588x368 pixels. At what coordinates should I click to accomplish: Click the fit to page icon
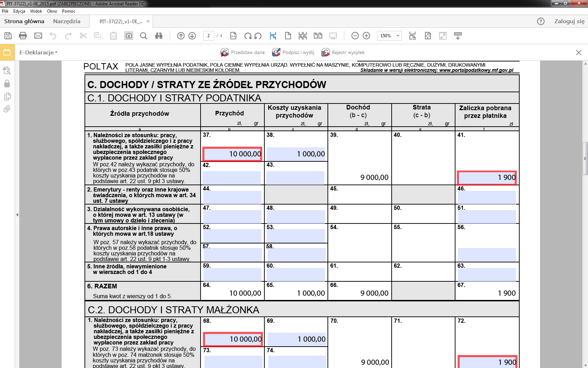[428, 35]
